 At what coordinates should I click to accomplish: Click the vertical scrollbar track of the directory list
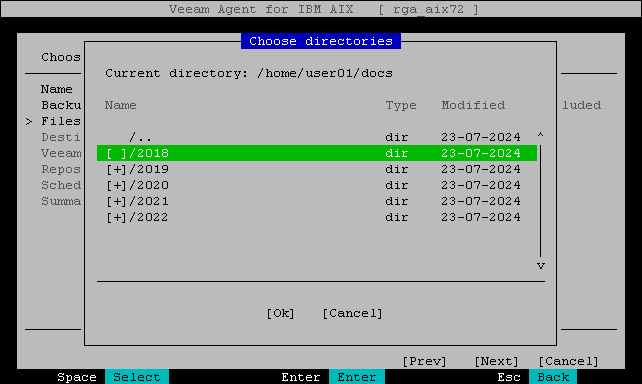point(540,201)
